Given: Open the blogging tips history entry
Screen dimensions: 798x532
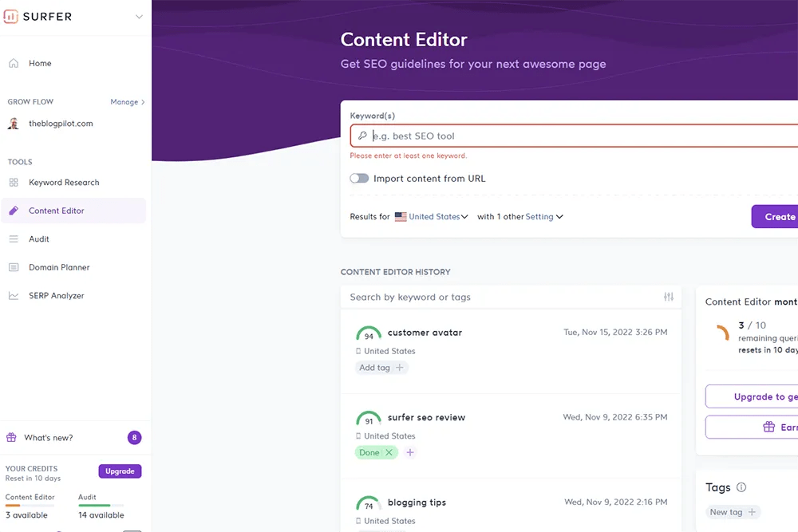Looking at the screenshot, I should (417, 502).
